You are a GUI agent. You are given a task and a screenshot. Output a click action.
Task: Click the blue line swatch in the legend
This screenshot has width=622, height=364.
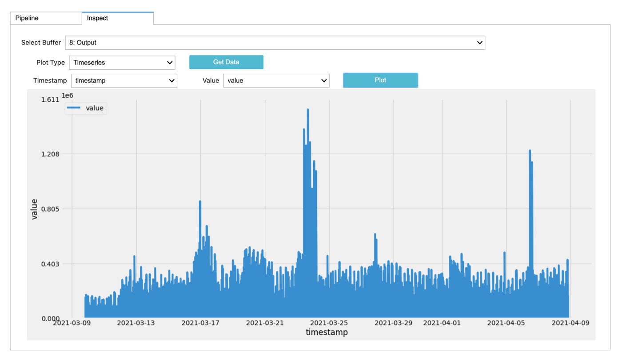tap(73, 108)
